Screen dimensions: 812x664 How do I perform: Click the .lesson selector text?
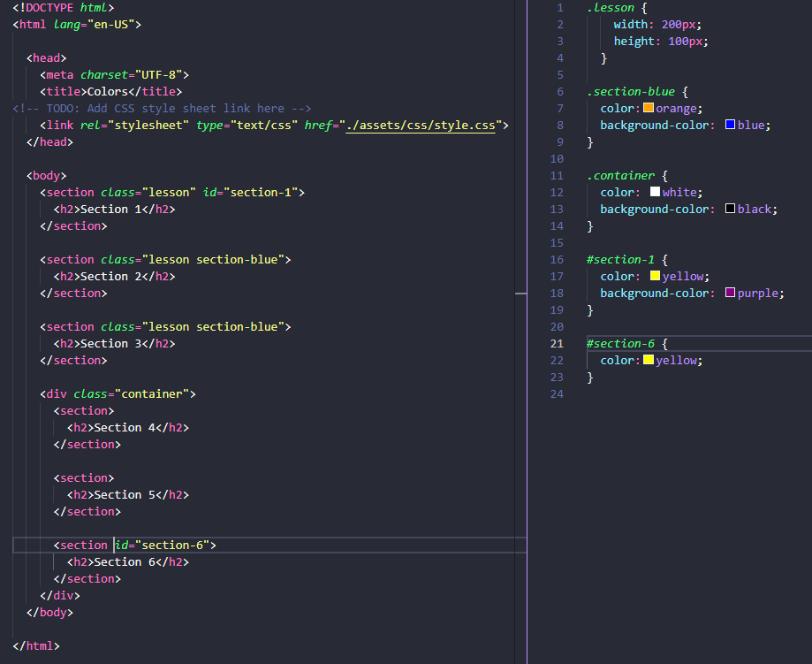click(611, 8)
